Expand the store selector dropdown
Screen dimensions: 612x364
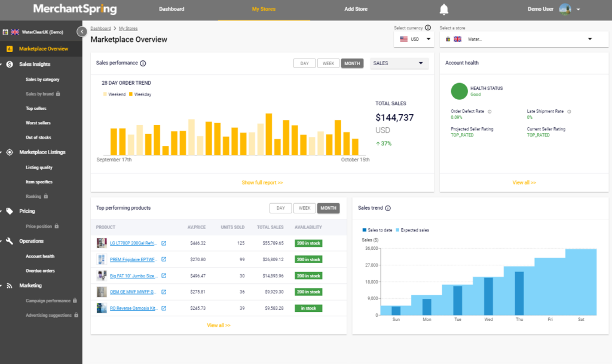(524, 39)
